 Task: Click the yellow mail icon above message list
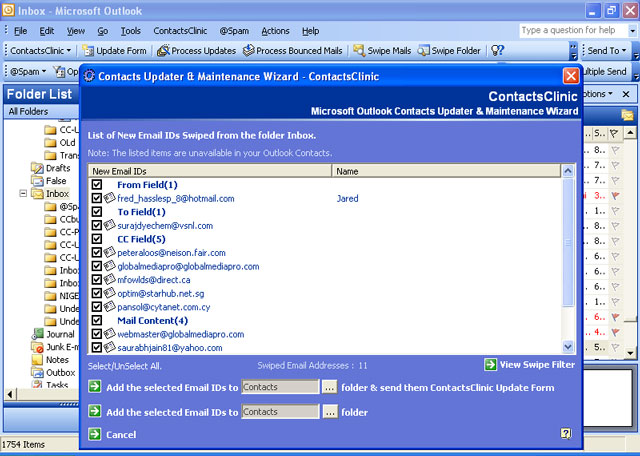[627, 115]
